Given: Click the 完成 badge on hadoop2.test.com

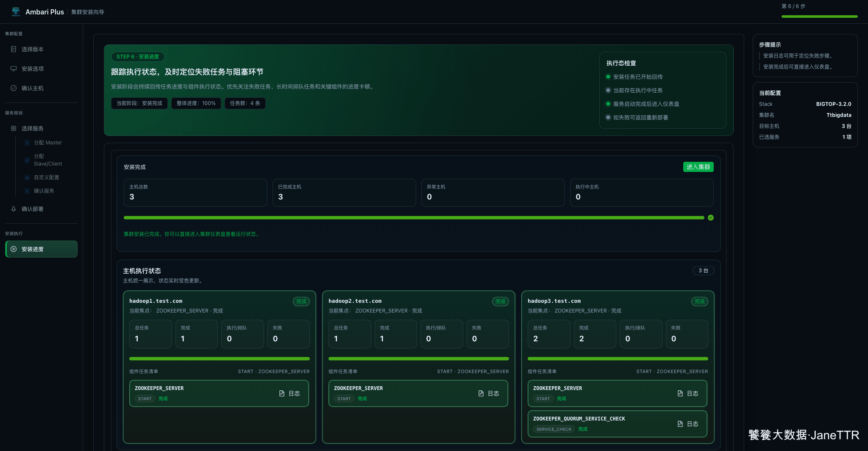Looking at the screenshot, I should tap(501, 302).
